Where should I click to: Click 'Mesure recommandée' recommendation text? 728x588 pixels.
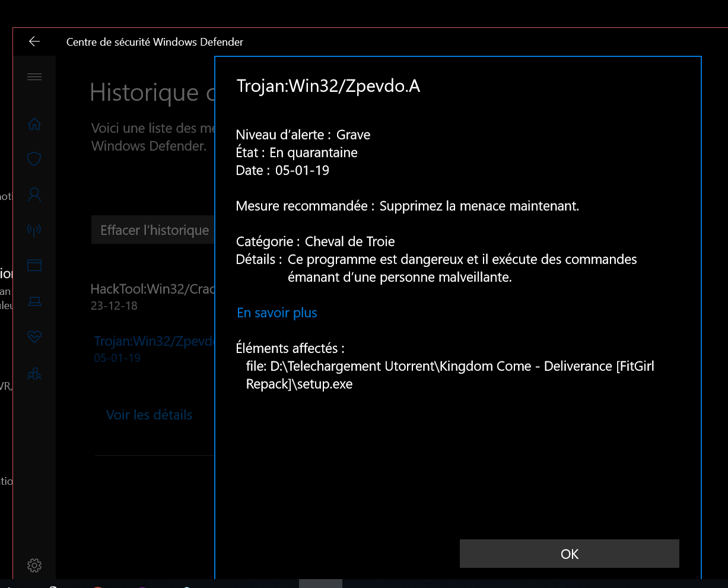[x=408, y=206]
